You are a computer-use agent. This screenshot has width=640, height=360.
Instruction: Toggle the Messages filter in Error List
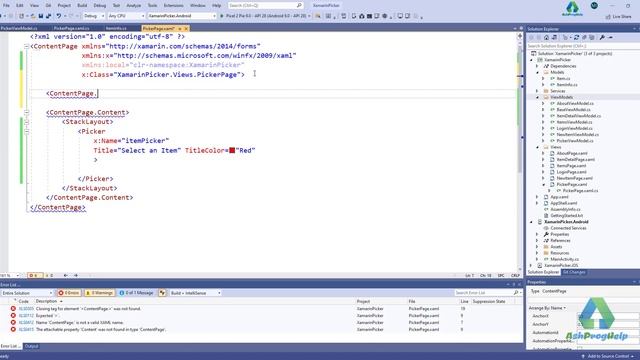point(136,293)
